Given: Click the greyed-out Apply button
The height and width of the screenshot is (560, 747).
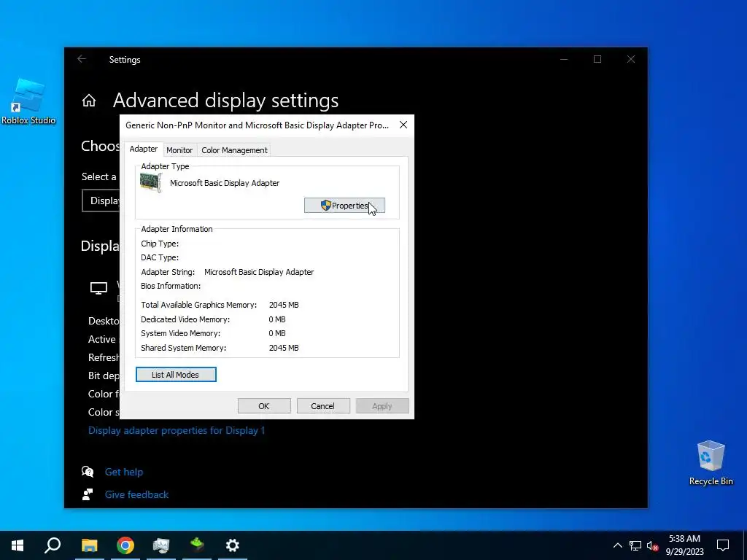Looking at the screenshot, I should coord(382,406).
